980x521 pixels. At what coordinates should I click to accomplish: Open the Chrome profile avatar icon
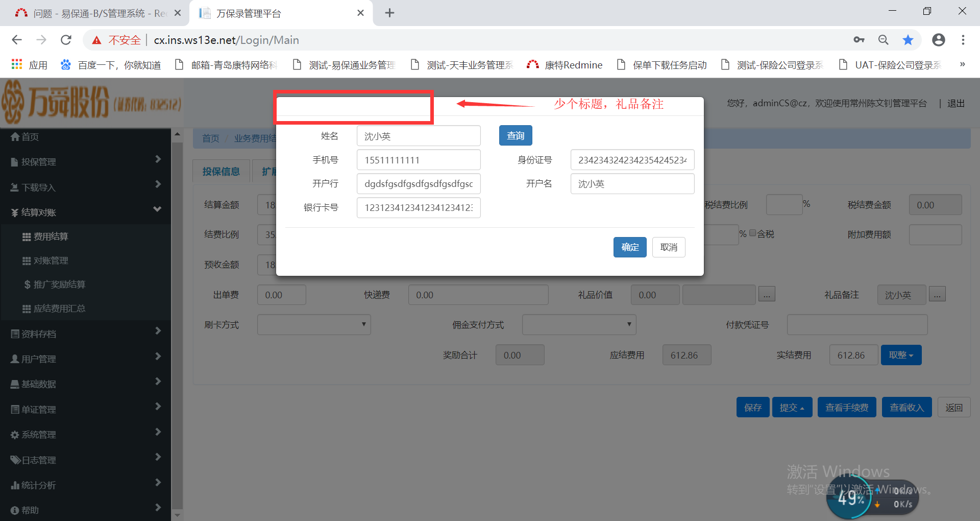click(939, 40)
